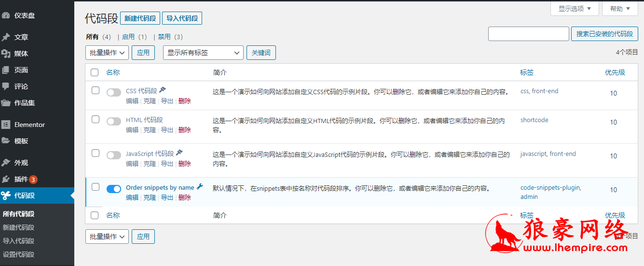Viewport: 644px width, 266px height.
Task: Click the admin tag link
Action: [x=529, y=196]
